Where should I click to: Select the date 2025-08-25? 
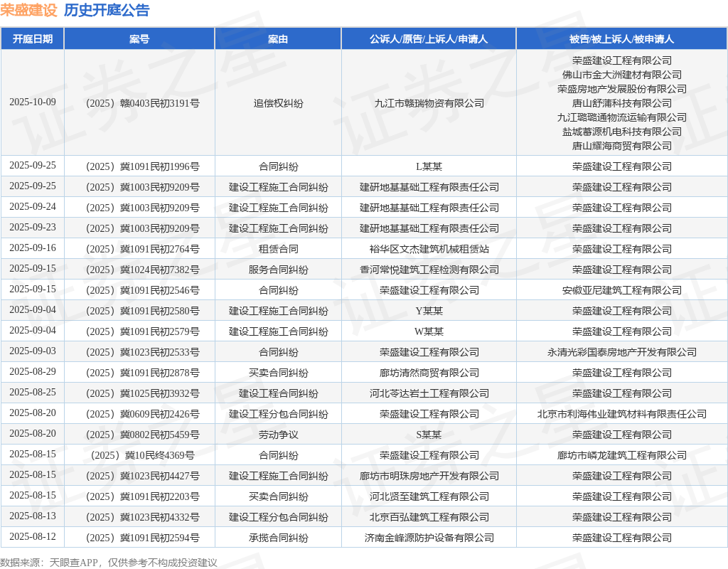pyautogui.click(x=33, y=393)
